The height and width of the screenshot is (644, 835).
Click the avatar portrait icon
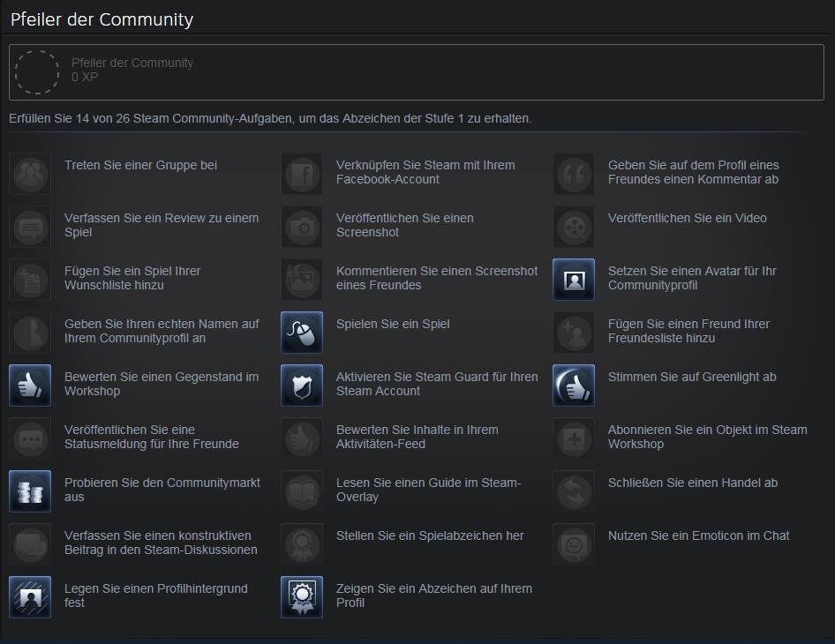[574, 280]
